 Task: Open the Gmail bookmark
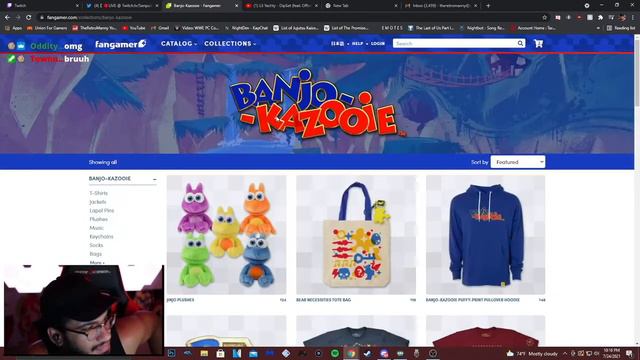tap(160, 28)
